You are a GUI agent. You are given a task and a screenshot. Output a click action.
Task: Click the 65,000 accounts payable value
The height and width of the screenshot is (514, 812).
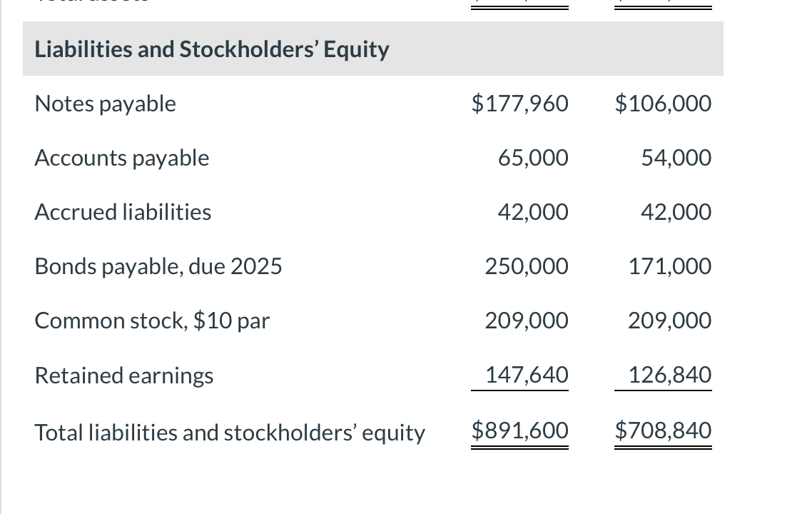(533, 158)
